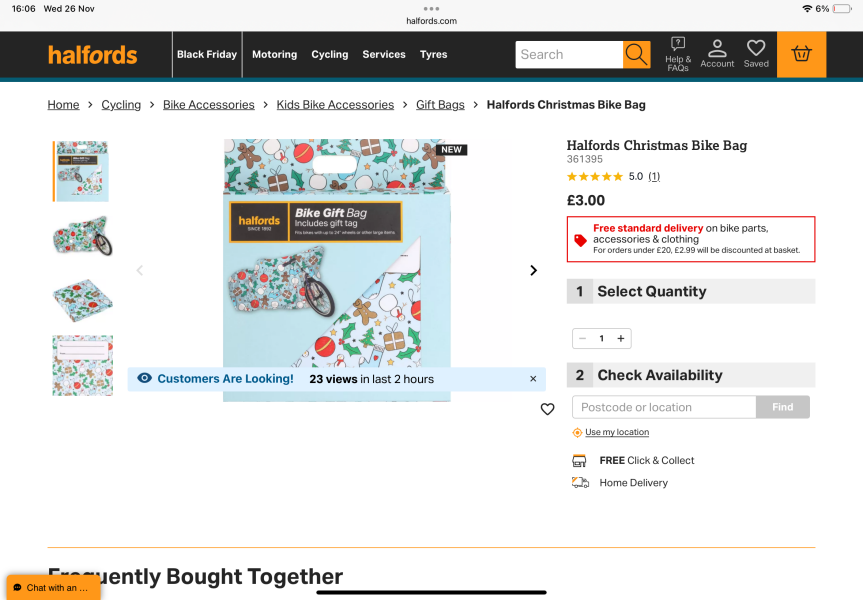863x600 pixels.
Task: Decrease quantity with the minus button
Action: [582, 339]
